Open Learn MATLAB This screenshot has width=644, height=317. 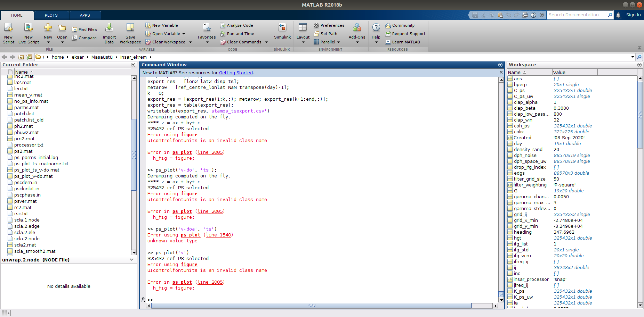(x=403, y=42)
